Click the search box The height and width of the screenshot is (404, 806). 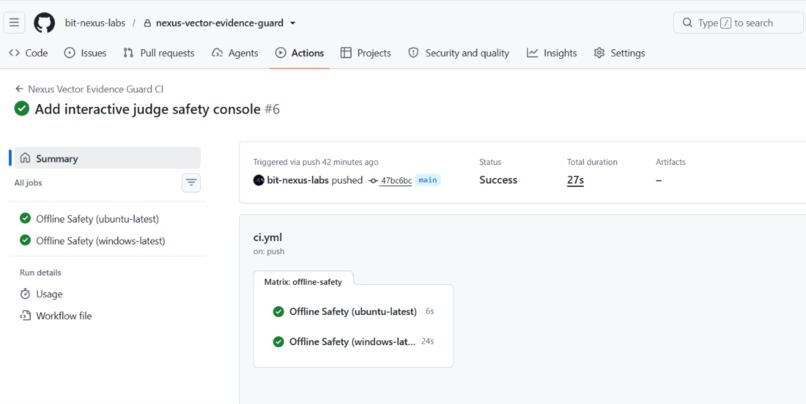738,23
